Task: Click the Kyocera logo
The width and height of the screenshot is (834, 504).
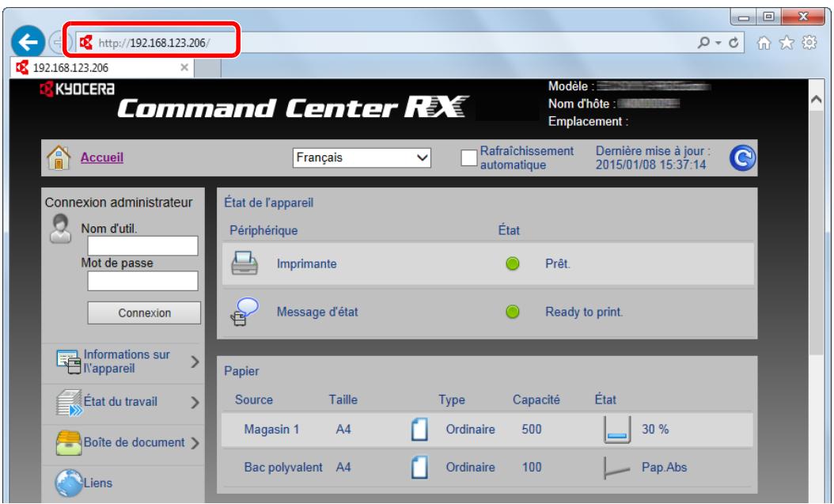Action: (77, 89)
